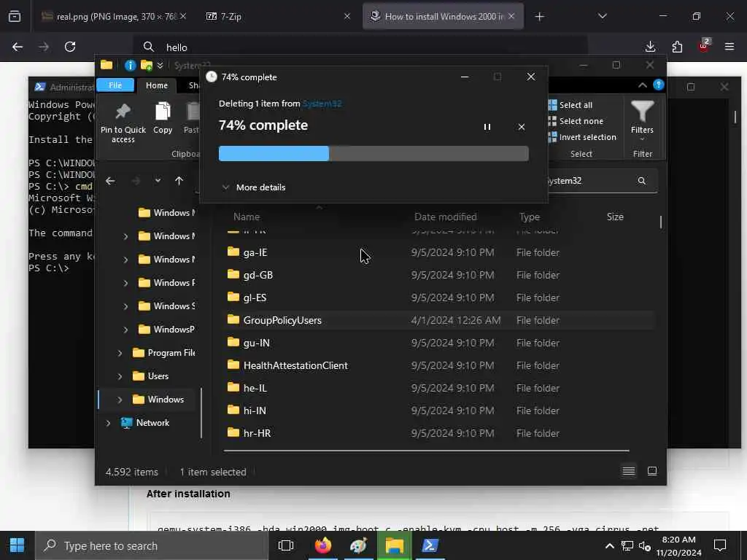Switch to the 7-Zip browser tab
This screenshot has height=560, width=747.
tap(276, 16)
